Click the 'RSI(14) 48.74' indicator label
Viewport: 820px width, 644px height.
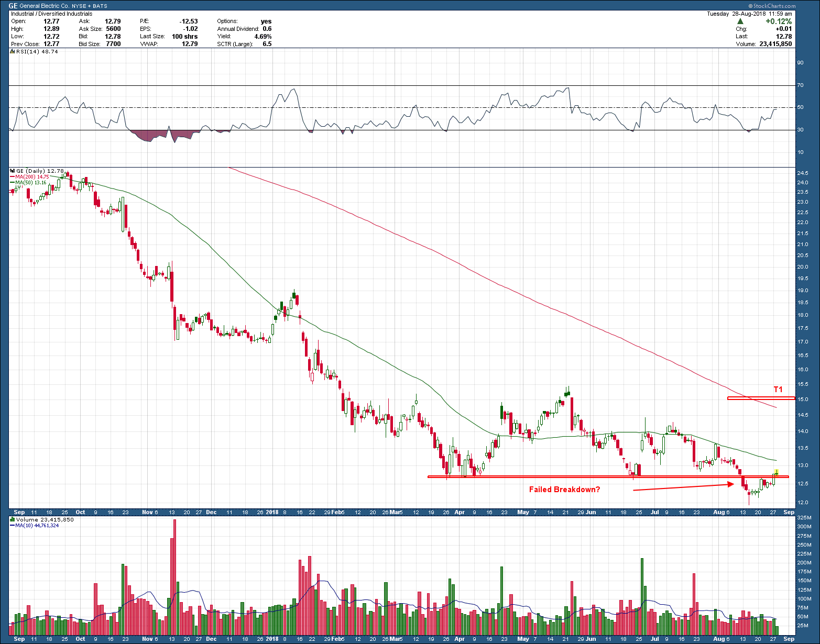tap(37, 51)
